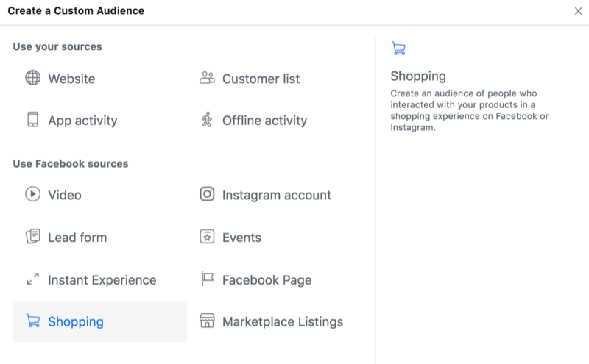Image resolution: width=589 pixels, height=364 pixels.
Task: Click the storefront Marketplace Listings icon
Action: (x=207, y=321)
